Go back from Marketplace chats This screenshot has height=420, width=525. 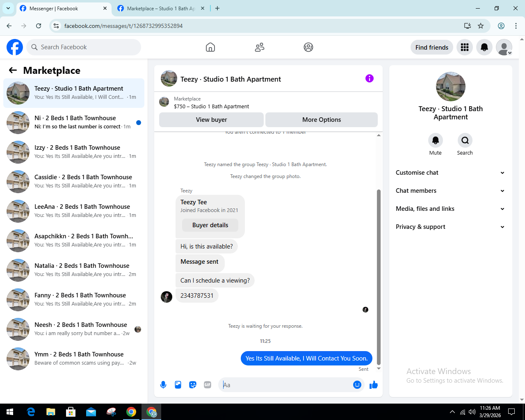pyautogui.click(x=13, y=70)
